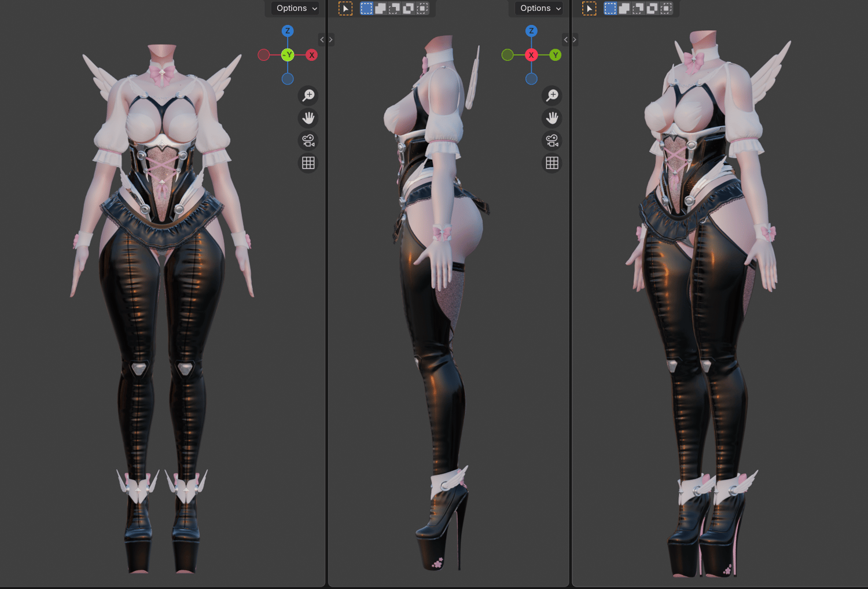868x589 pixels.
Task: Show the middle viewport's toolbar with the arrow
Action: coord(331,40)
